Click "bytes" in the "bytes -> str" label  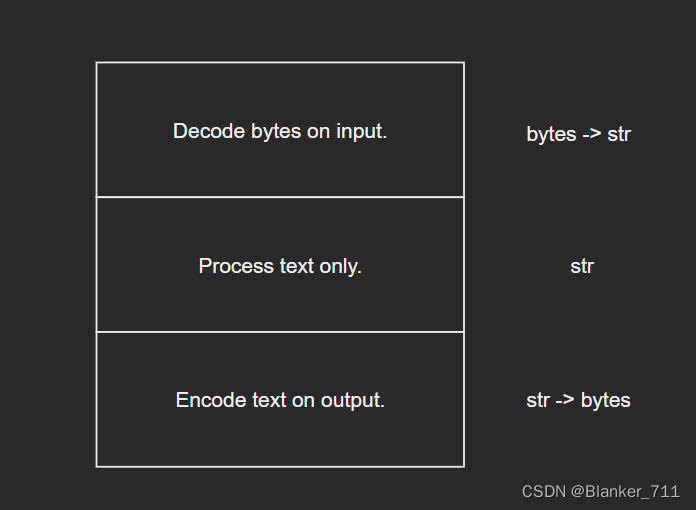[551, 134]
